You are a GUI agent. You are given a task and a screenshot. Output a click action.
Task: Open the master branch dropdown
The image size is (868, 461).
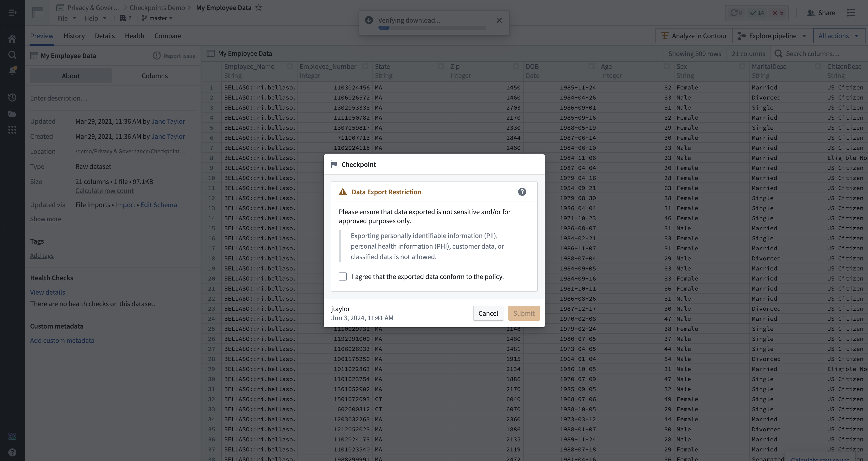coord(157,18)
